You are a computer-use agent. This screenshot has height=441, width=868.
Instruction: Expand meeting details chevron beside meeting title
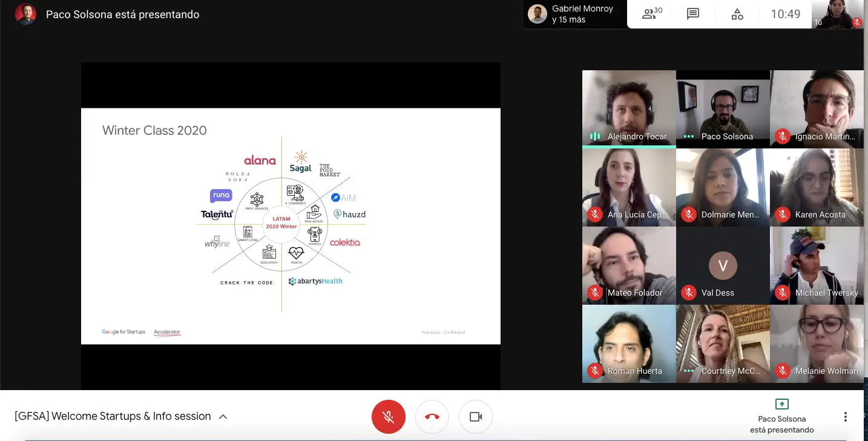223,417
